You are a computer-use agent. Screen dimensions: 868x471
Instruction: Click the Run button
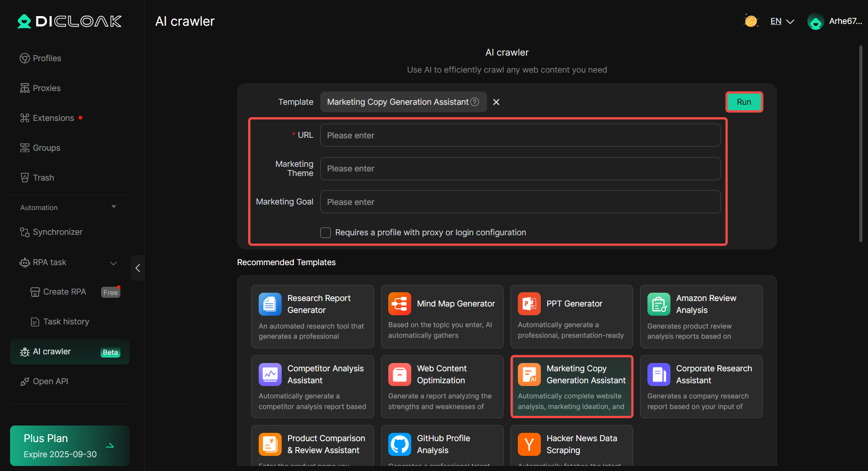[x=744, y=102]
